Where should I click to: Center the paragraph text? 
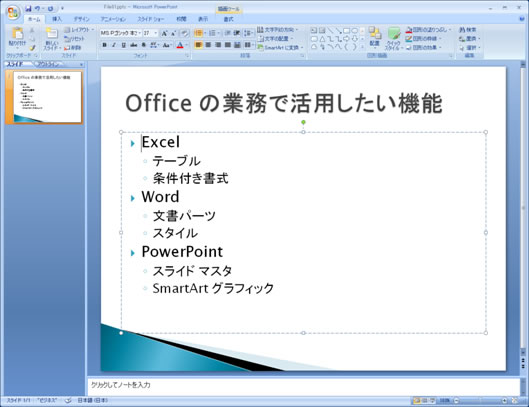(x=208, y=45)
